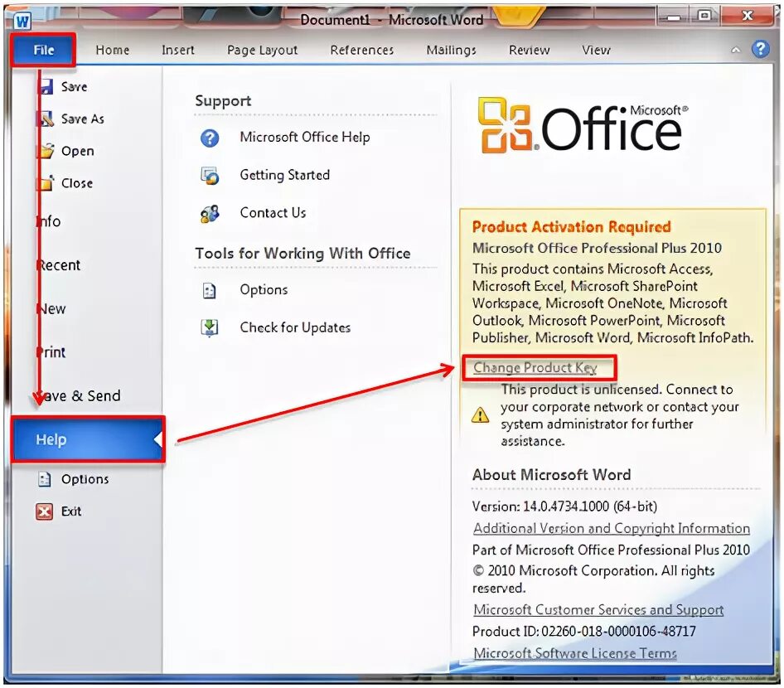Select Recent in the backstage menu
The height and width of the screenshot is (688, 784).
coord(59,265)
